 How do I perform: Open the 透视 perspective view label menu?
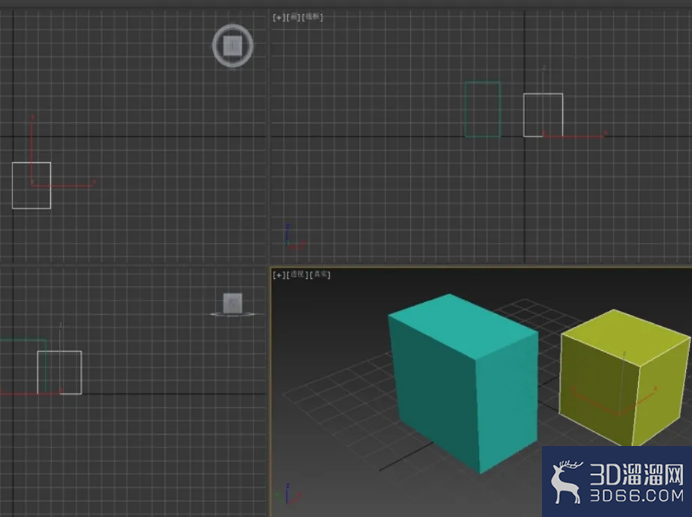click(x=297, y=274)
